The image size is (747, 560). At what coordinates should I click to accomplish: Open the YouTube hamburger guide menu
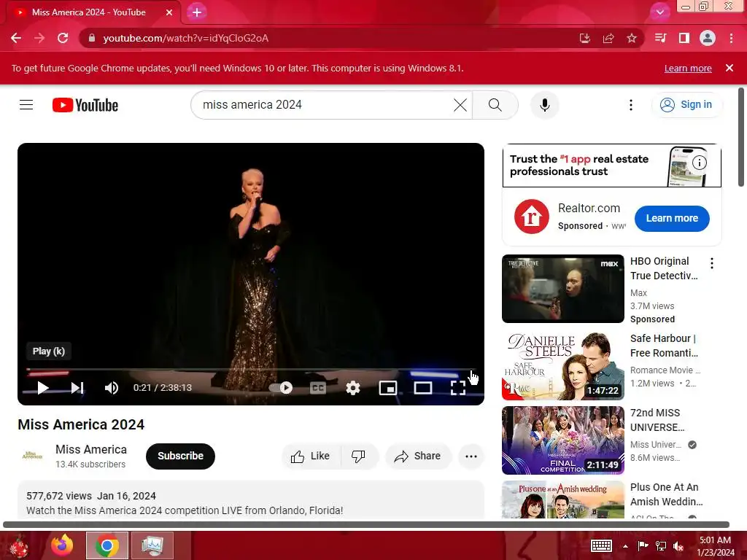26,105
